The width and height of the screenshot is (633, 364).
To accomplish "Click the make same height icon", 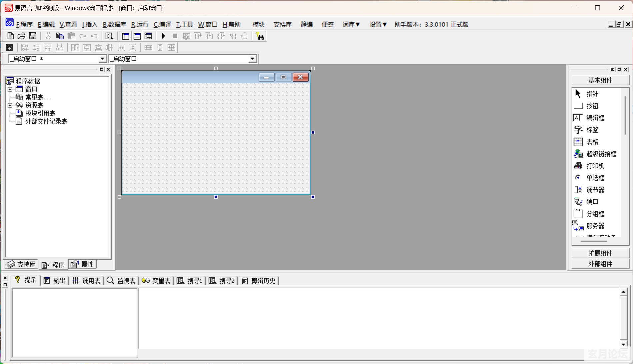I will click(x=160, y=48).
